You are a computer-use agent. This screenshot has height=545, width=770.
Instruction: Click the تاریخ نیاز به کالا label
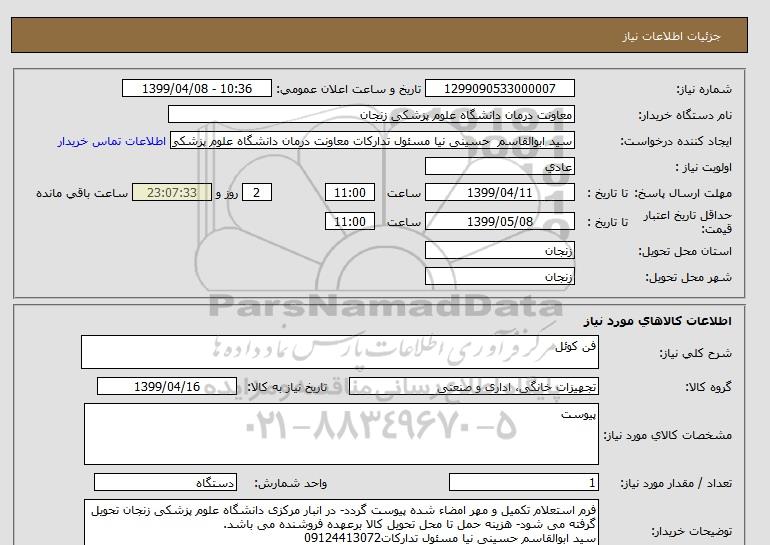[286, 387]
